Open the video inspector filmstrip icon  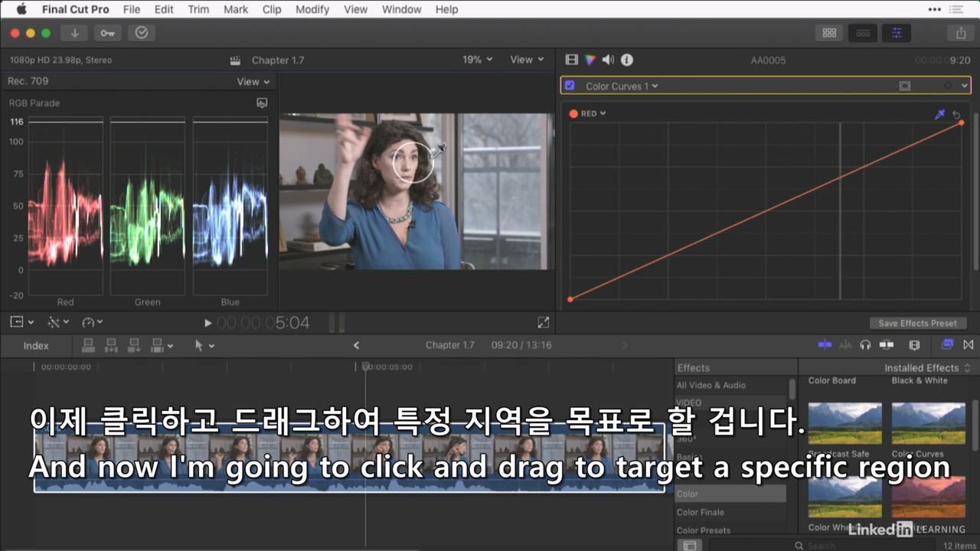pos(571,60)
